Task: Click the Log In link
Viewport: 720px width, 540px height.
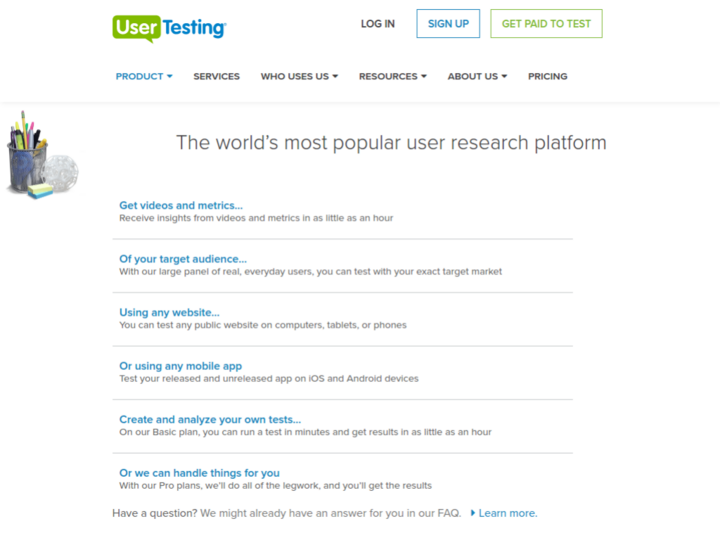Action: tap(378, 24)
